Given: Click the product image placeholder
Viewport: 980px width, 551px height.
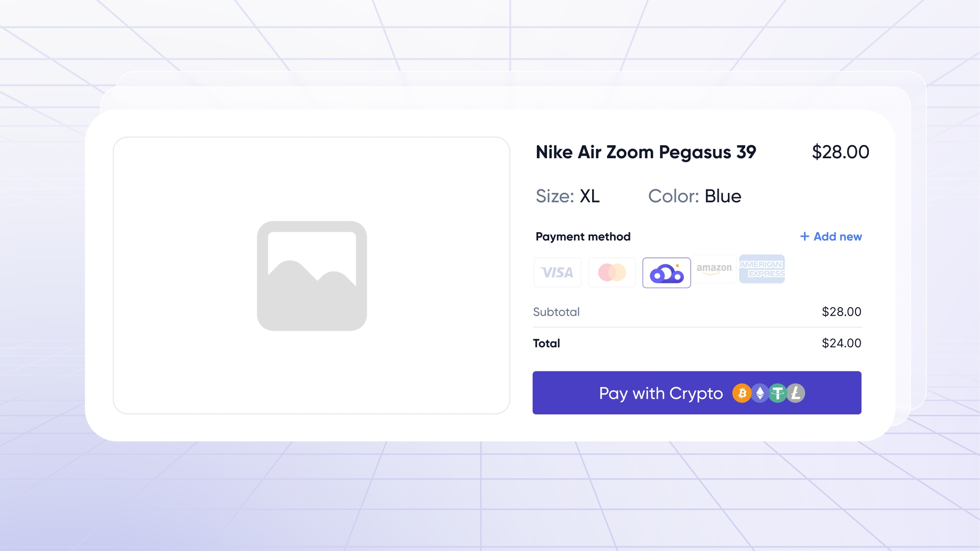Looking at the screenshot, I should pos(311,275).
